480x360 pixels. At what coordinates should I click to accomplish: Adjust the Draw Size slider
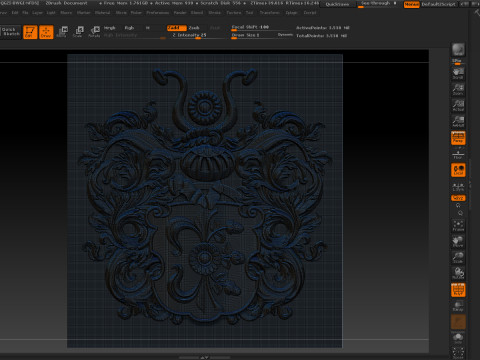point(253,35)
